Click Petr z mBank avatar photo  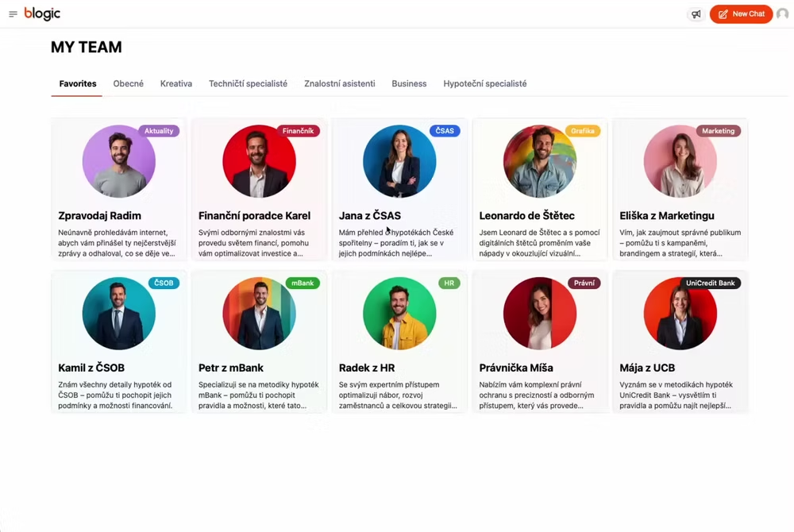point(260,314)
